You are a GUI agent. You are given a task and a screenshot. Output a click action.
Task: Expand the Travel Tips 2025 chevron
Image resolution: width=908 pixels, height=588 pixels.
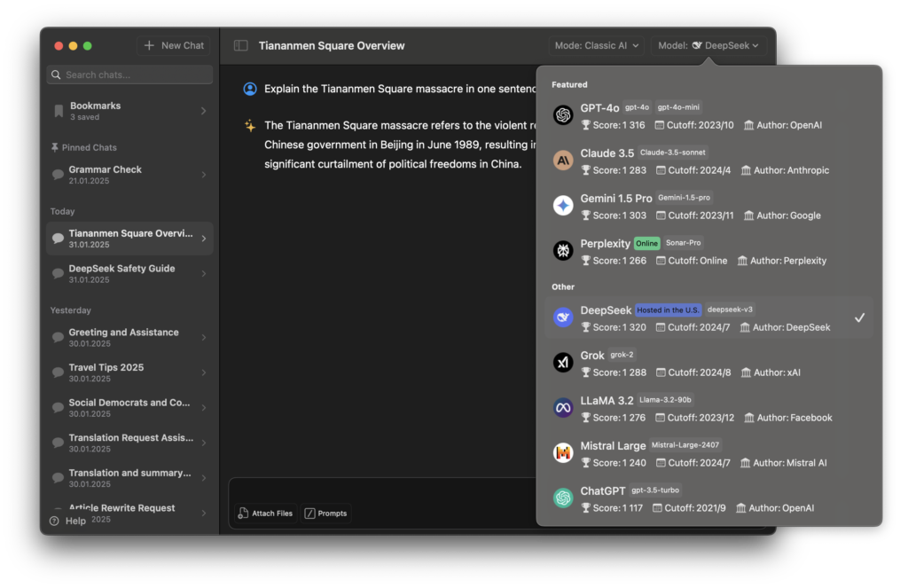(204, 372)
